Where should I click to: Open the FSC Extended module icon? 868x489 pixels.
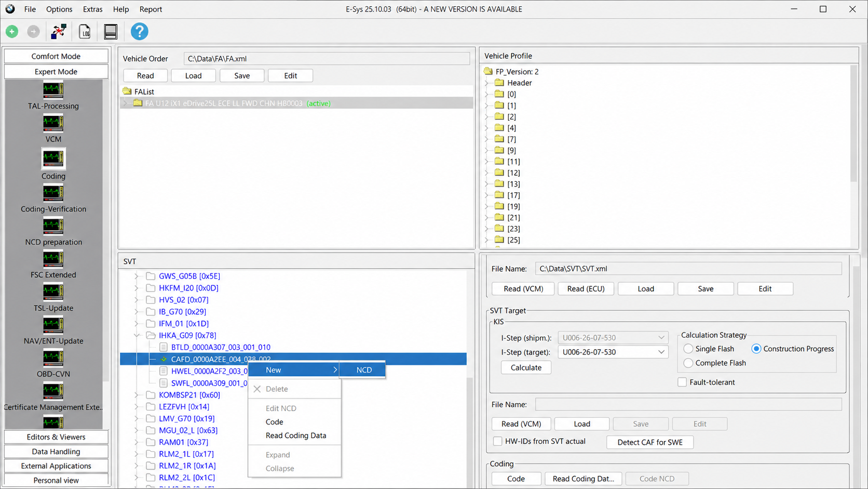point(53,259)
